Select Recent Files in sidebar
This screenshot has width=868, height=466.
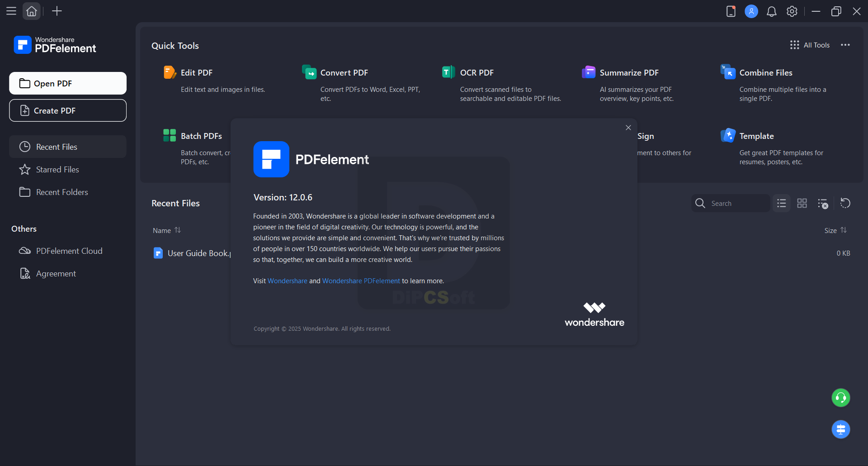click(68, 147)
